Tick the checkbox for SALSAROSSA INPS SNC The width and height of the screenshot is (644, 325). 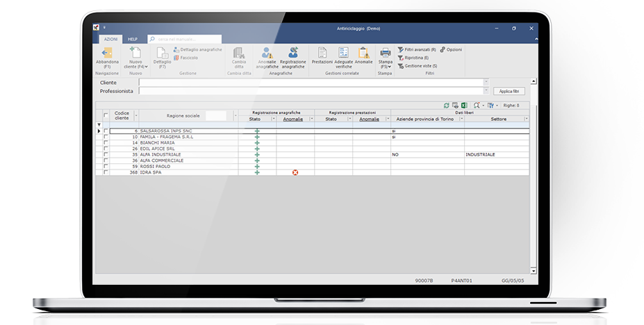106,131
